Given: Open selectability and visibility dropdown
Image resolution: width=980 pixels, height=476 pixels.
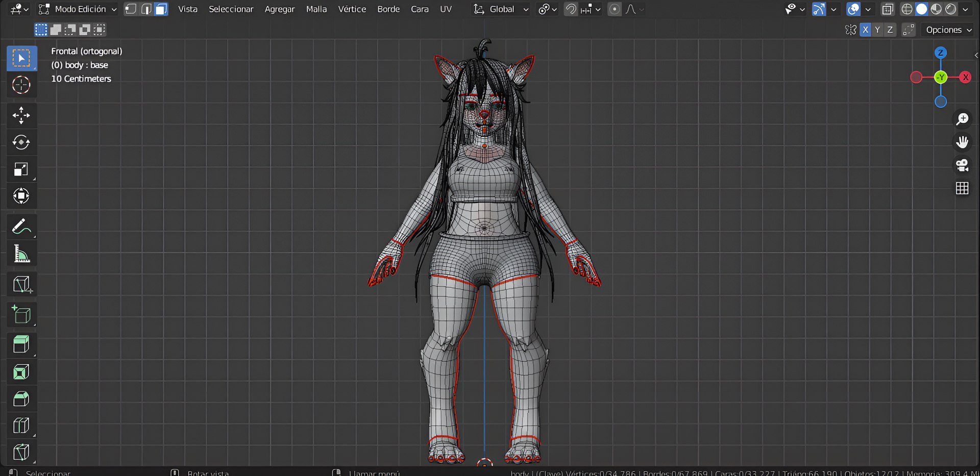Looking at the screenshot, I should click(795, 9).
